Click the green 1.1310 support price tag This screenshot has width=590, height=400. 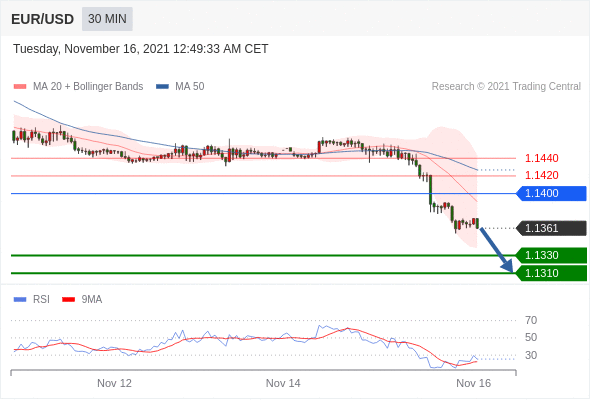pos(551,273)
